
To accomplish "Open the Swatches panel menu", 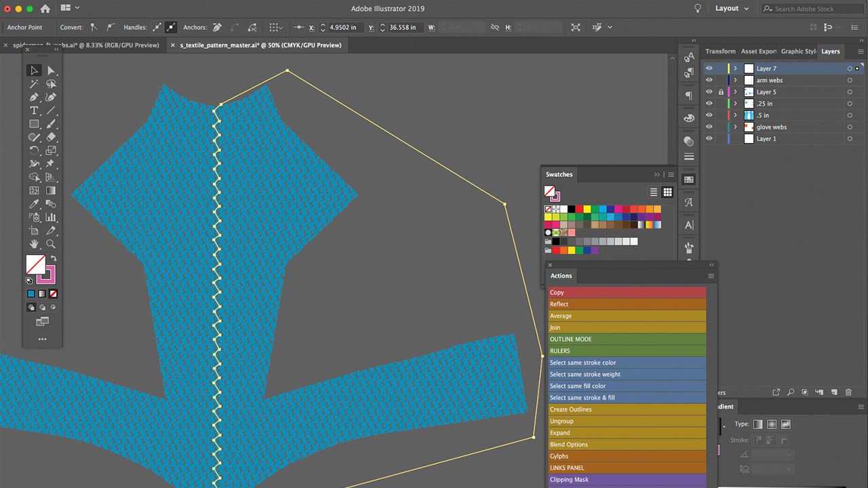I will 671,175.
